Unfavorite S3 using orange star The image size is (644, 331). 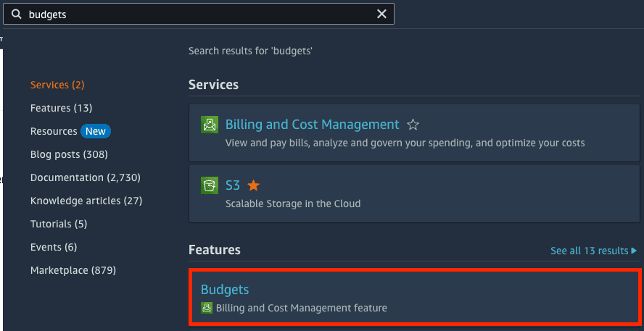[253, 185]
